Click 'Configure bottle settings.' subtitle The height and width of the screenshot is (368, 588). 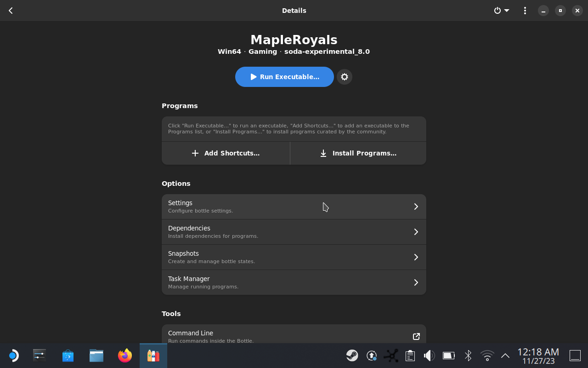(200, 211)
